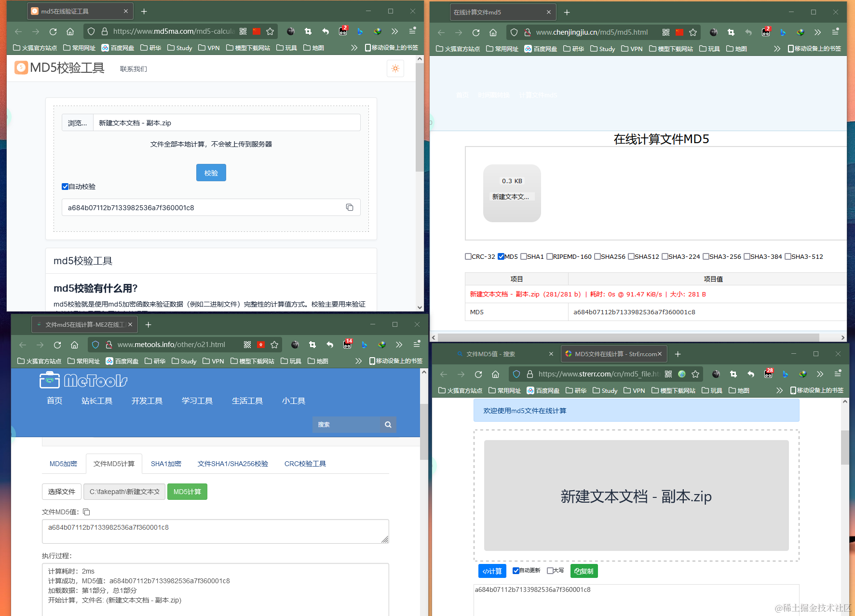Click the Bing extension icon in the toolbar
855x616 pixels.
tap(360, 31)
